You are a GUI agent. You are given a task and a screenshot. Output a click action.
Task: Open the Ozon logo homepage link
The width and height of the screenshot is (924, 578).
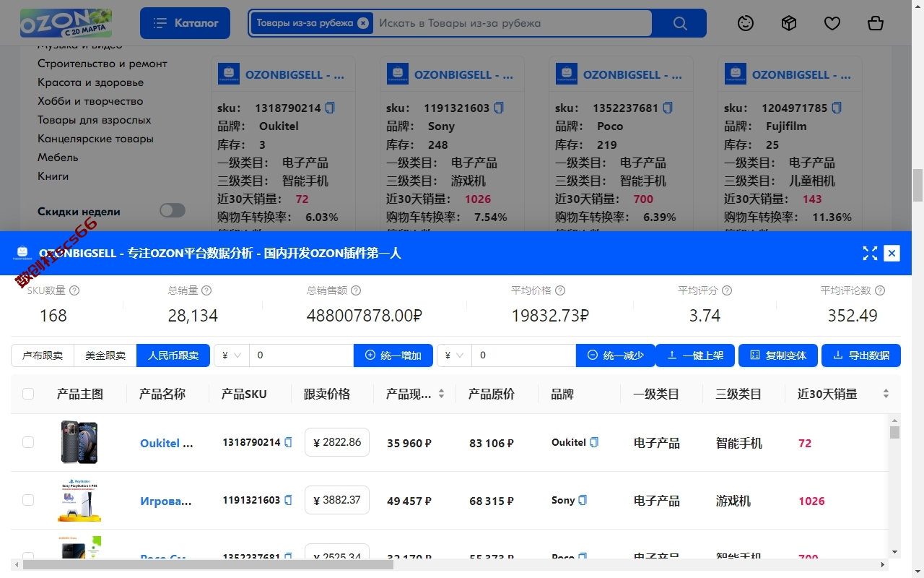click(66, 23)
